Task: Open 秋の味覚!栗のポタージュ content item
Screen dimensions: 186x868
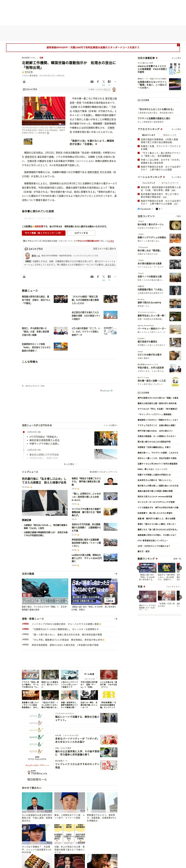Action: [x=159, y=225]
